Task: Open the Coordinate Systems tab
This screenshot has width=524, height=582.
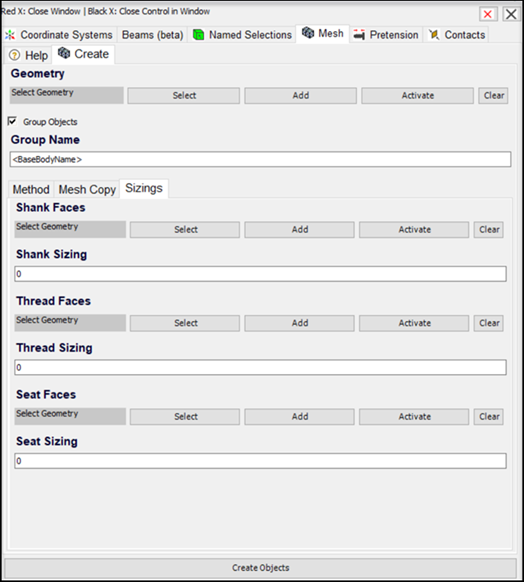Action: 59,35
